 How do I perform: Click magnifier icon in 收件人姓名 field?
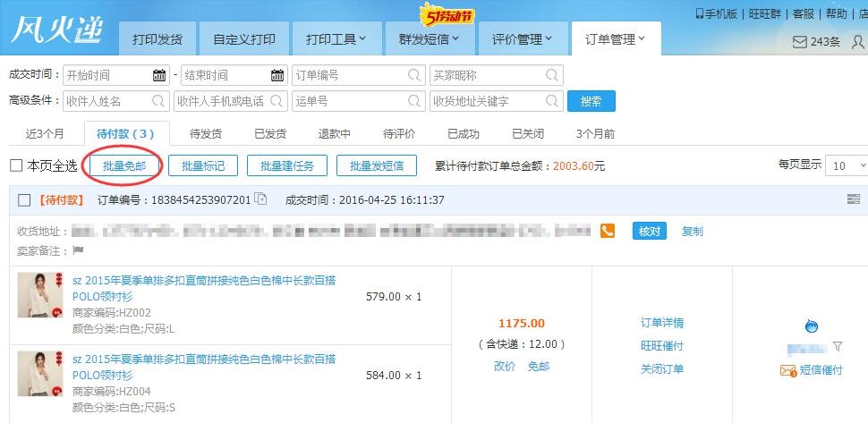point(158,101)
